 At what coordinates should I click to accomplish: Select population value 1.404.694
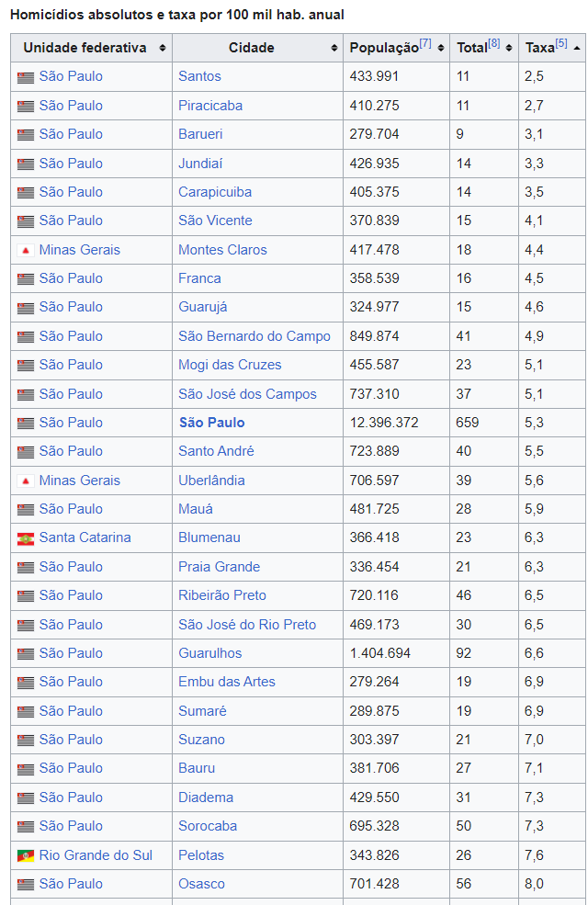(380, 652)
